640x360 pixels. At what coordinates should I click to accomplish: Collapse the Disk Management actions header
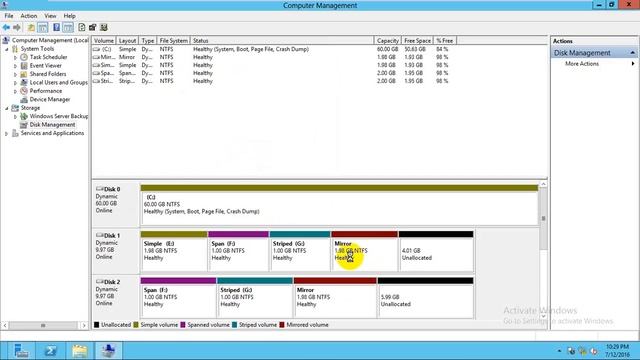tap(633, 53)
